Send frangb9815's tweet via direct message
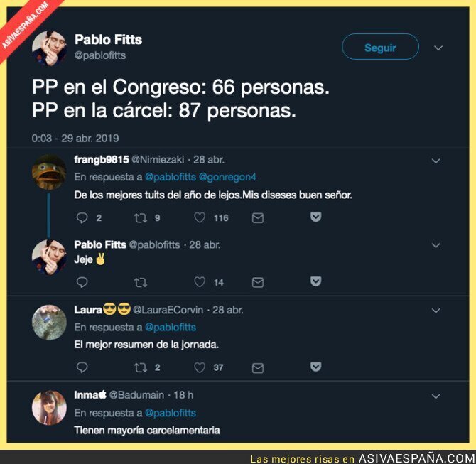 258,217
